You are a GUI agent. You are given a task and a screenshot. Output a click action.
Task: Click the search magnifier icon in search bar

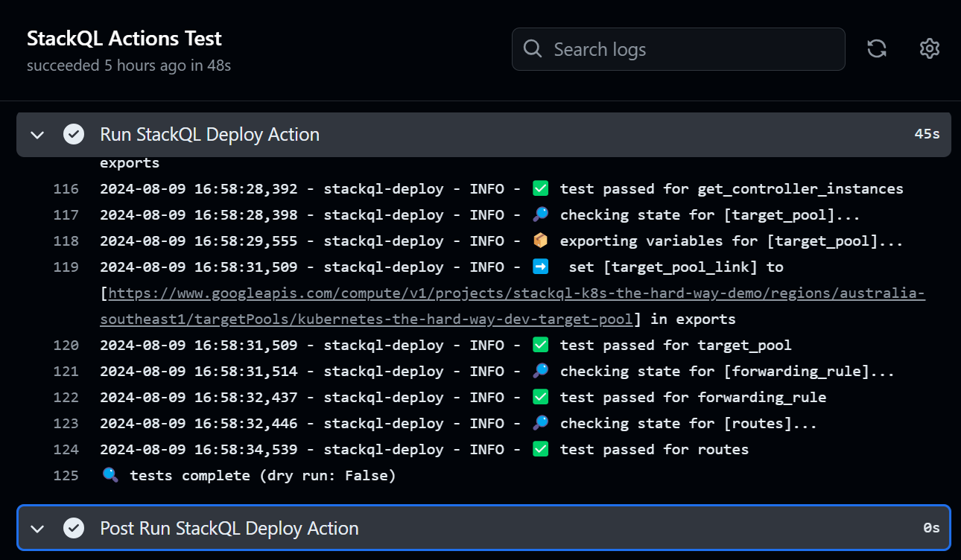533,48
